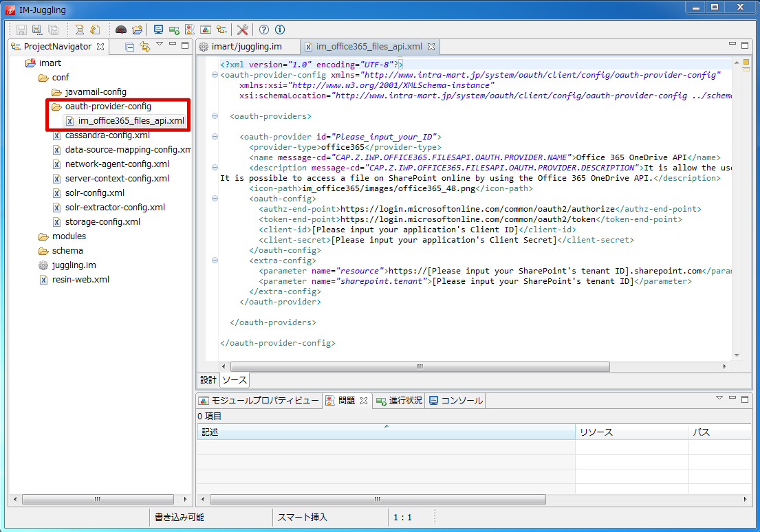The height and width of the screenshot is (532, 760).
Task: Select resin-web.xml in tree
Action: click(x=74, y=280)
